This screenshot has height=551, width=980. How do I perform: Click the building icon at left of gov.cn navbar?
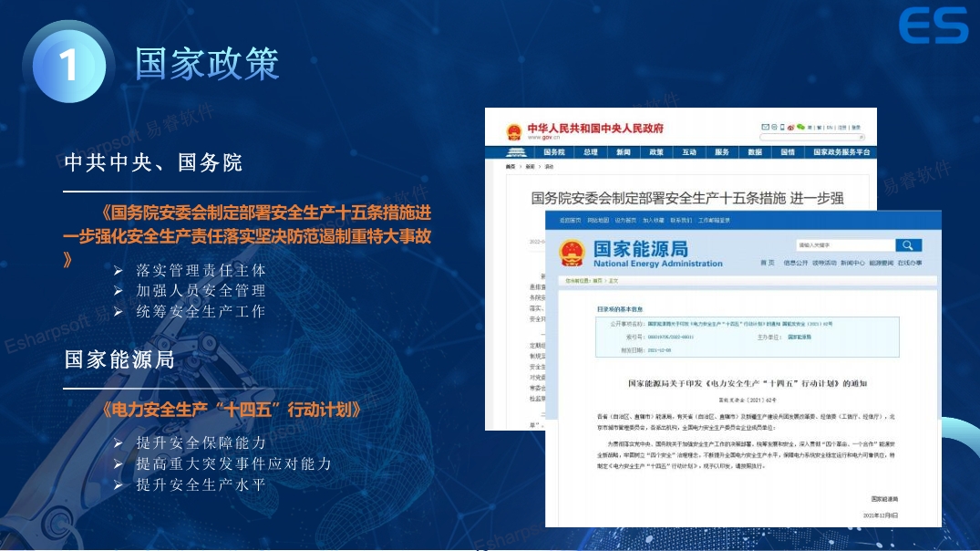[x=518, y=151]
